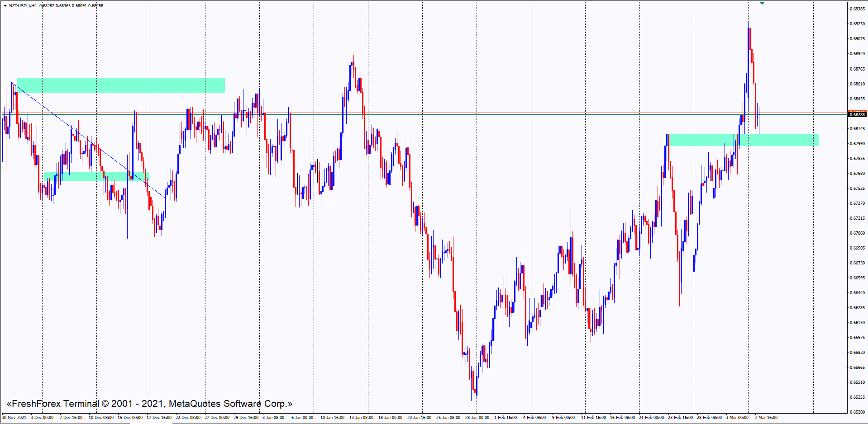Click the One Click Trading arrow beside NZDUSD_i,H4

(x=5, y=6)
